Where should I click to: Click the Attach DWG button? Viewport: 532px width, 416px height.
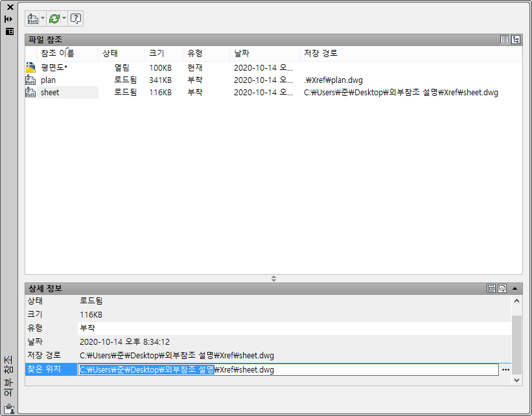click(33, 18)
